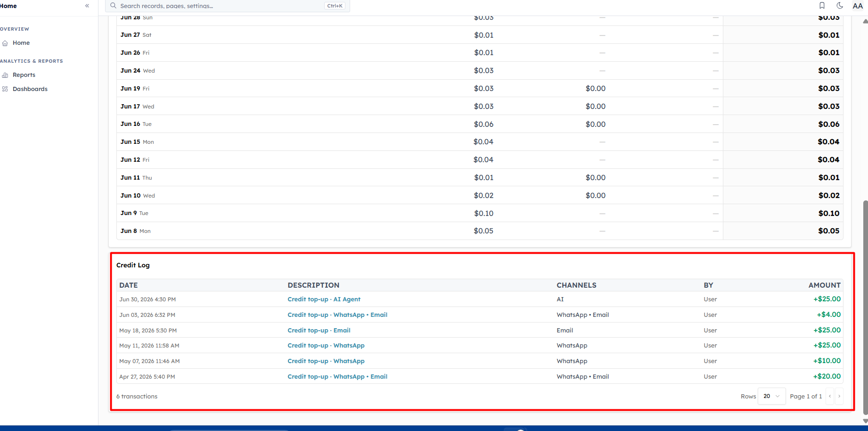Screen dimensions: 868x431
Task: Open the Rows per page dropdown
Action: coord(771,396)
